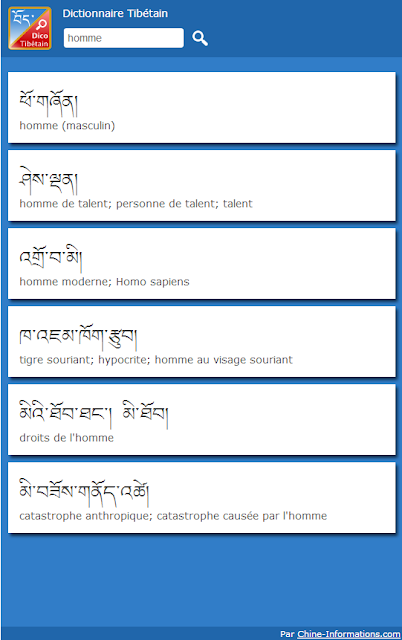
Task: Select the 'homme de talent' entry
Action: [x=202, y=186]
